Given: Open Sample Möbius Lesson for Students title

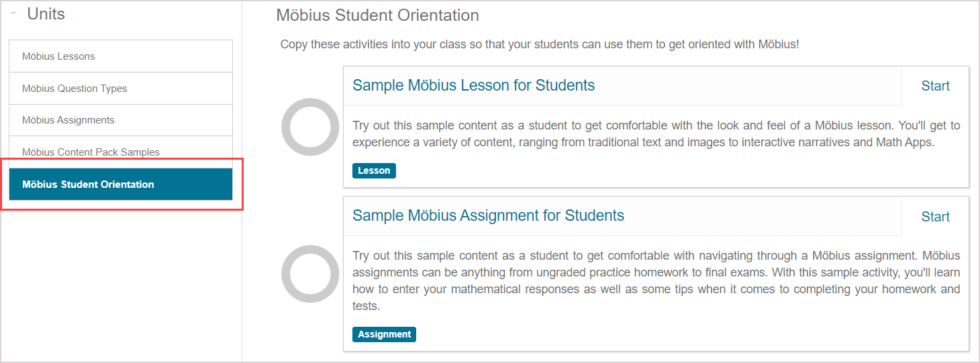Looking at the screenshot, I should [473, 85].
